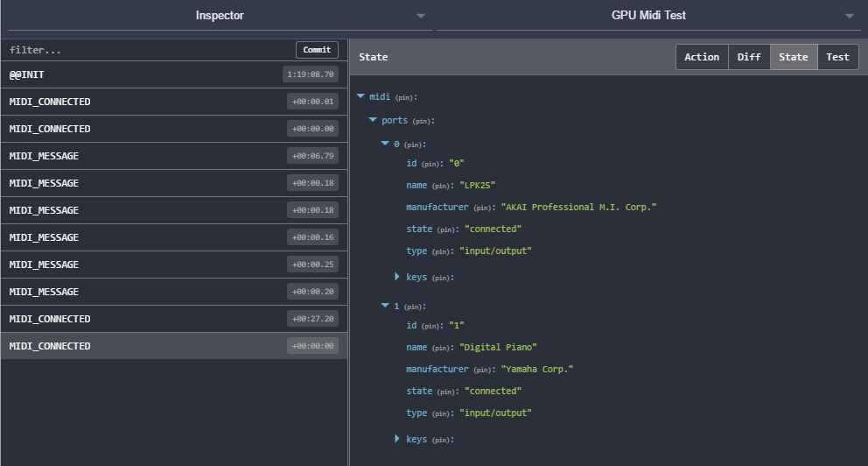Click the 1:19:08.70 timestamp badge
The width and height of the screenshot is (868, 466).
(x=311, y=74)
